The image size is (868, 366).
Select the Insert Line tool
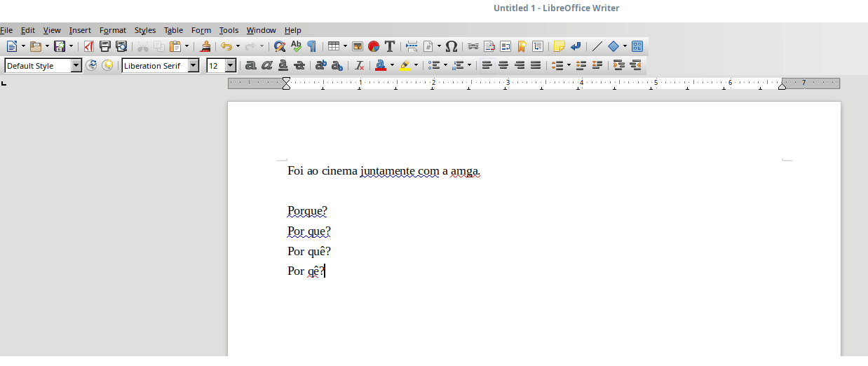coord(597,46)
